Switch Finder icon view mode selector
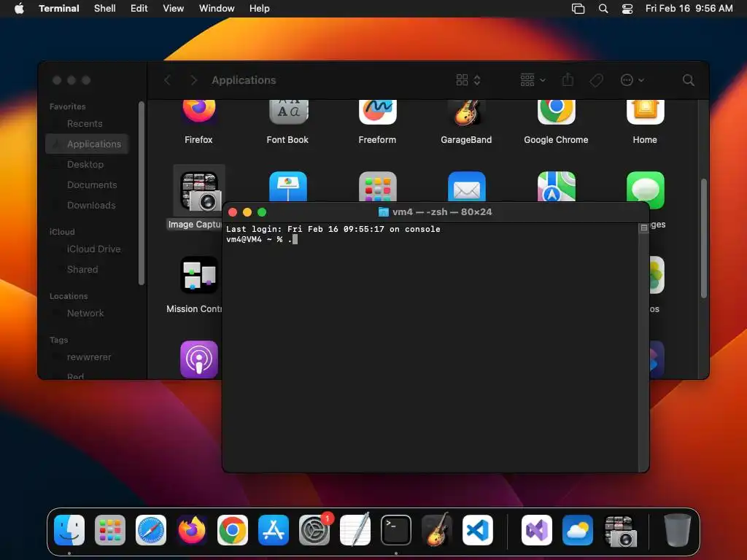Viewport: 747px width, 560px height. [x=468, y=80]
